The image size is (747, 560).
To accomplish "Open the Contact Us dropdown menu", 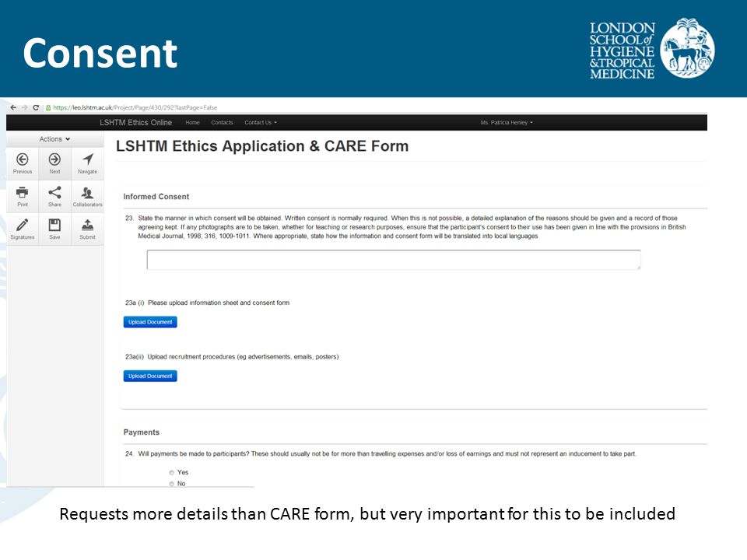I will pyautogui.click(x=261, y=122).
